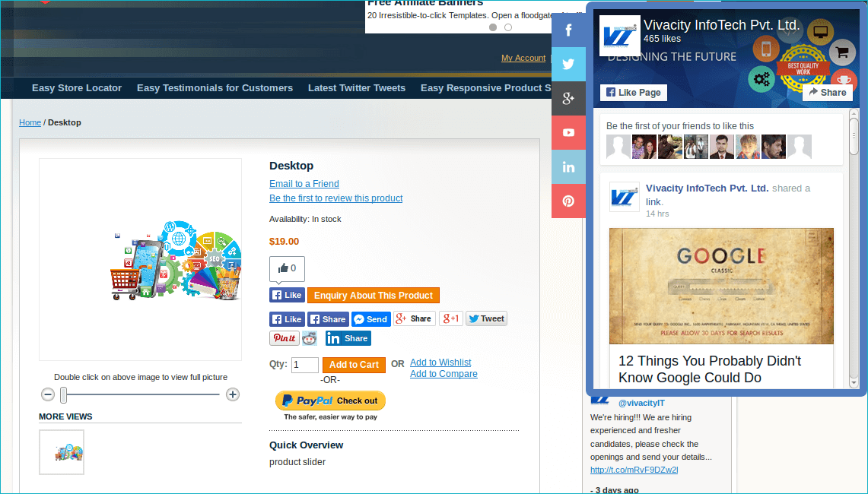
Task: Open Latest Twitter Tweets menu item
Action: 357,88
